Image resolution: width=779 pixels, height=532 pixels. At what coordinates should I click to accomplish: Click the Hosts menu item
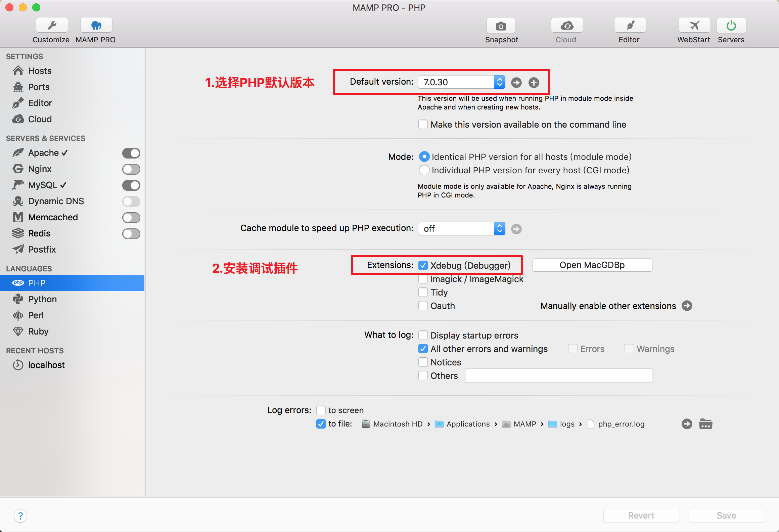(x=40, y=71)
